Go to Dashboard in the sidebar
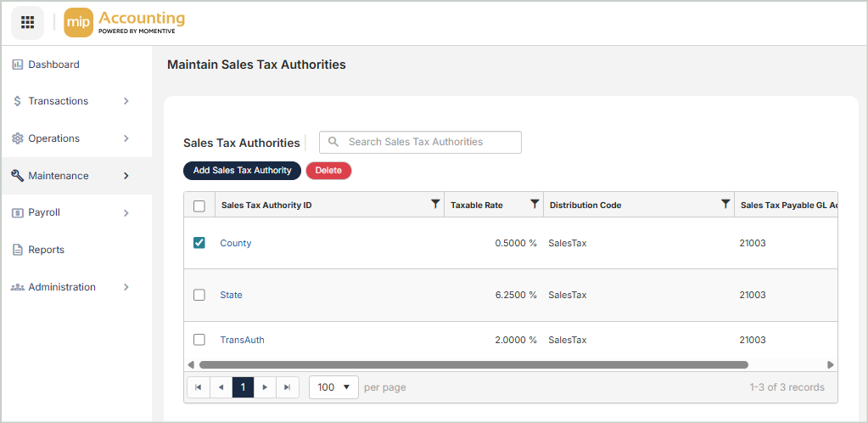 53,65
